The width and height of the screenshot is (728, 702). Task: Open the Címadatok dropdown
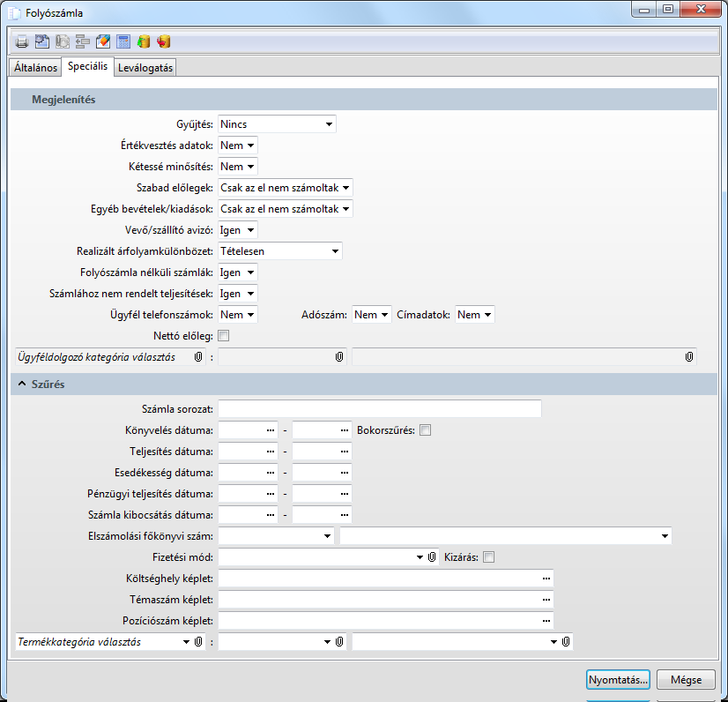coord(474,315)
